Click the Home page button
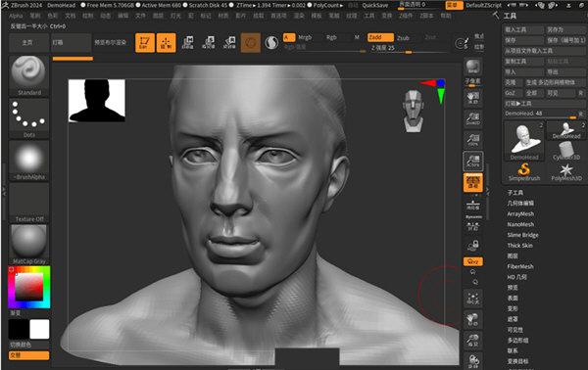 coord(28,42)
